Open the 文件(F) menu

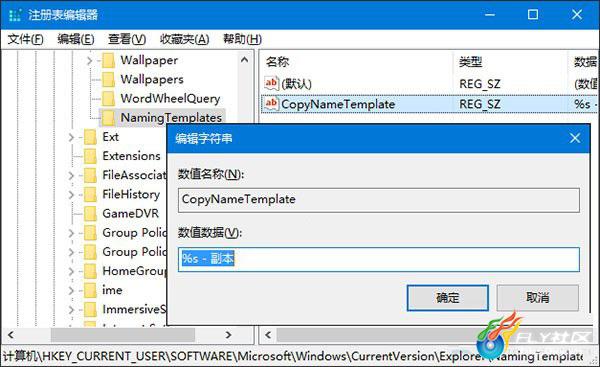[x=26, y=39]
